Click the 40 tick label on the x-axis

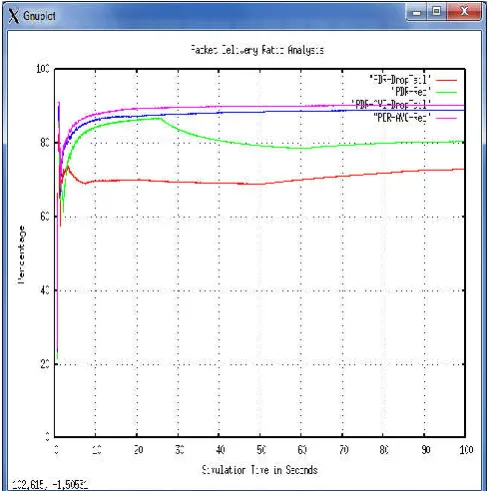(x=220, y=450)
